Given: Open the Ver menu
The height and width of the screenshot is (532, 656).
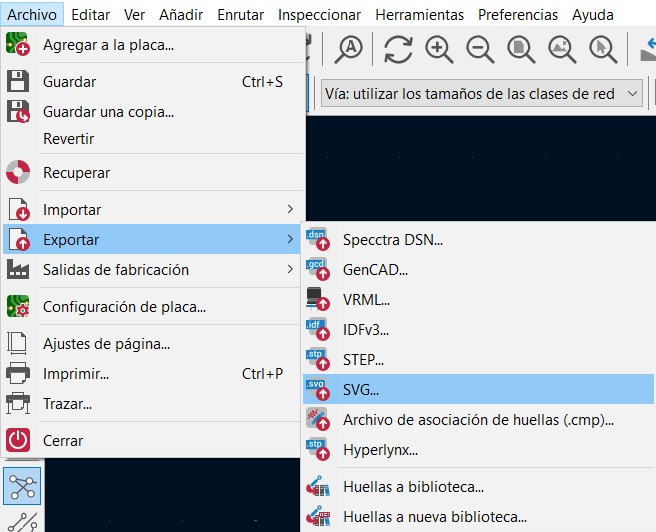Looking at the screenshot, I should (134, 15).
